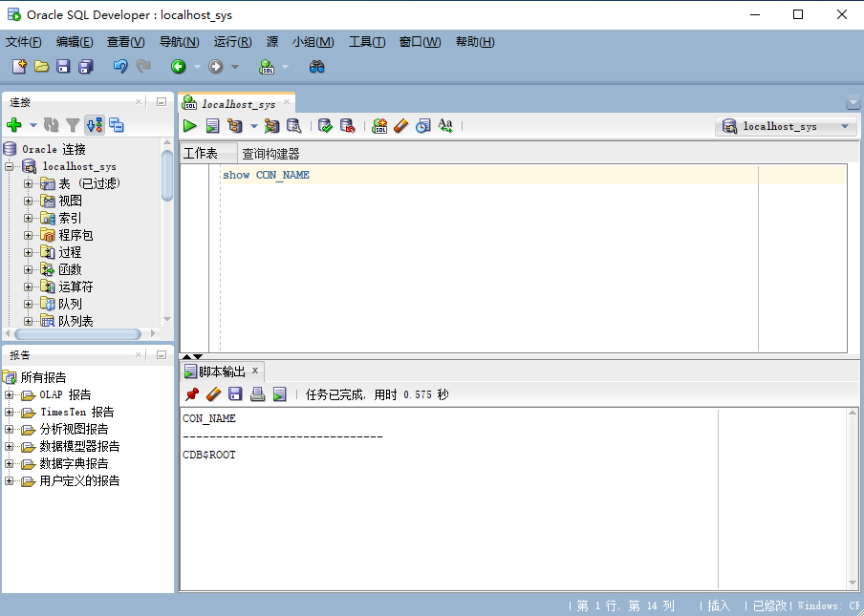Open the Forward button history dropdown arrow

(x=235, y=67)
